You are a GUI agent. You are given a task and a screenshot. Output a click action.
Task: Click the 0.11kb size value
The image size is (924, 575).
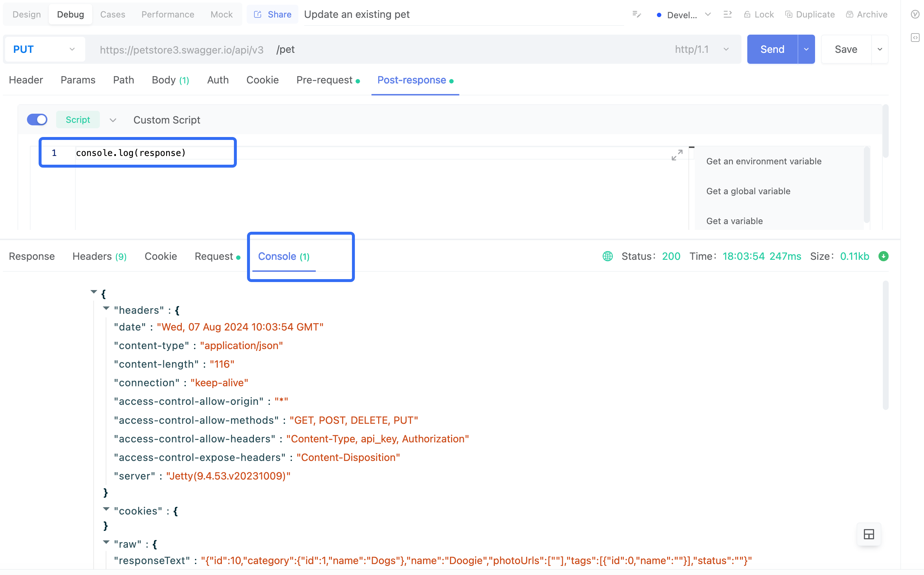tap(854, 256)
